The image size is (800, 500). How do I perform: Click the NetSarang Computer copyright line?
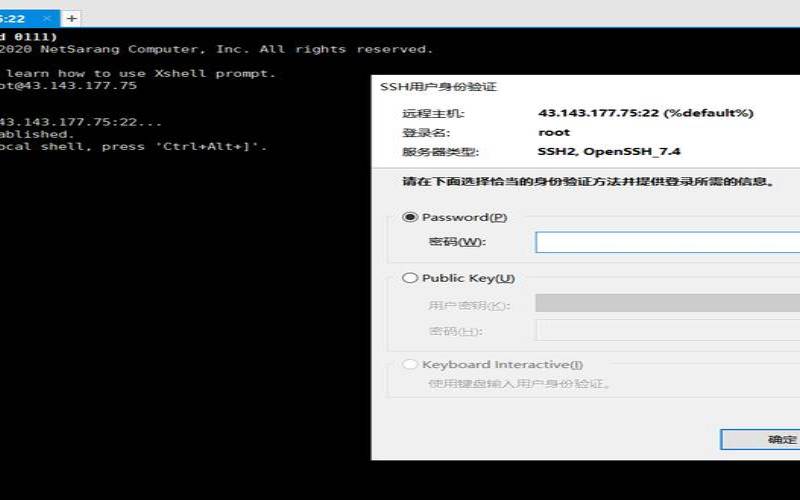point(216,49)
